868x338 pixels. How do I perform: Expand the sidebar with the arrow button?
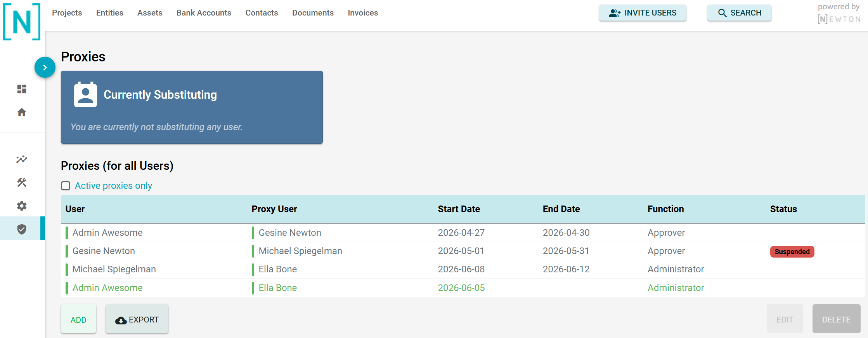tap(45, 68)
